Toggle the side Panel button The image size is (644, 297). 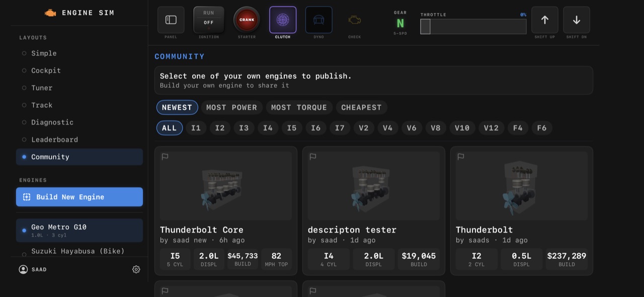coord(171,20)
